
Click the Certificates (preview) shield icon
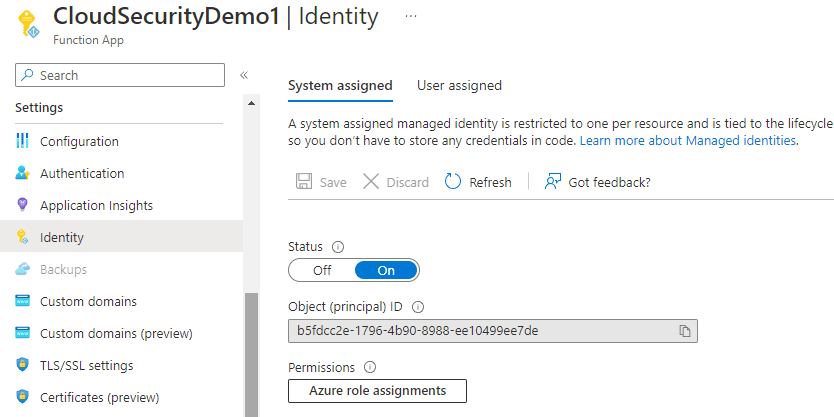coord(22,397)
